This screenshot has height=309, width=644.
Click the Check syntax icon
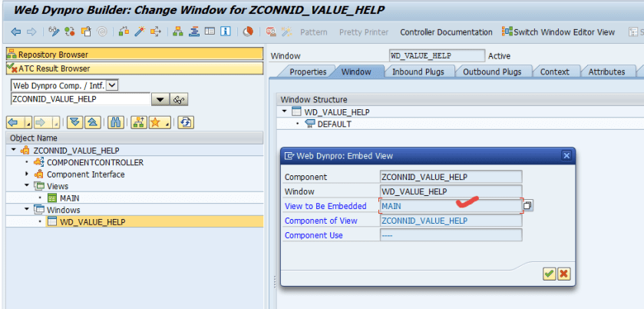124,32
